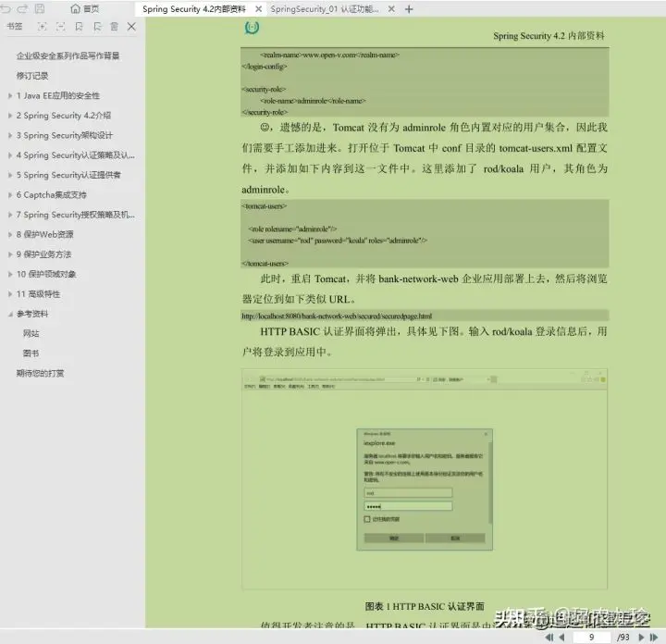Open bookmark 企业级安全系列作品写作背景
Viewport: 666px width, 644px height.
coord(68,56)
